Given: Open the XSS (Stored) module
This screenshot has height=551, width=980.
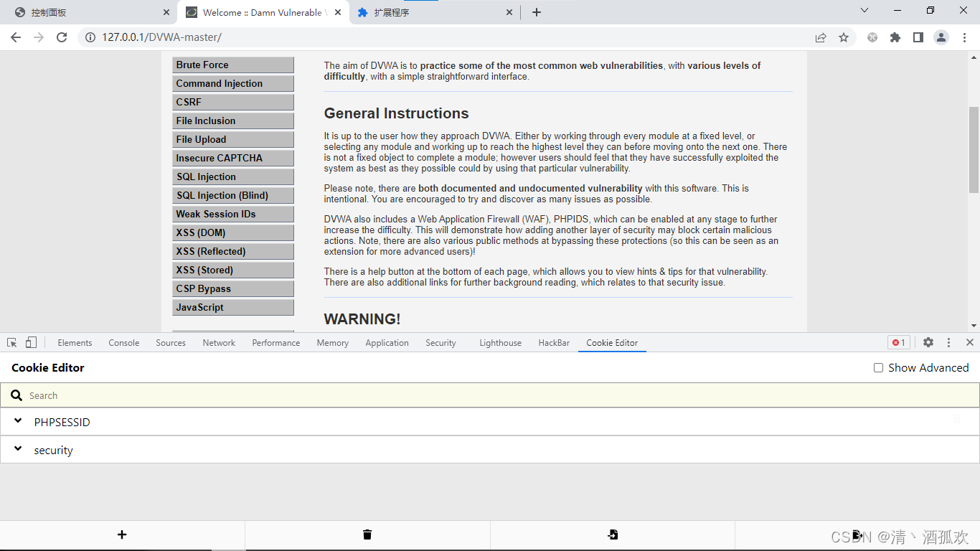Looking at the screenshot, I should [x=233, y=270].
